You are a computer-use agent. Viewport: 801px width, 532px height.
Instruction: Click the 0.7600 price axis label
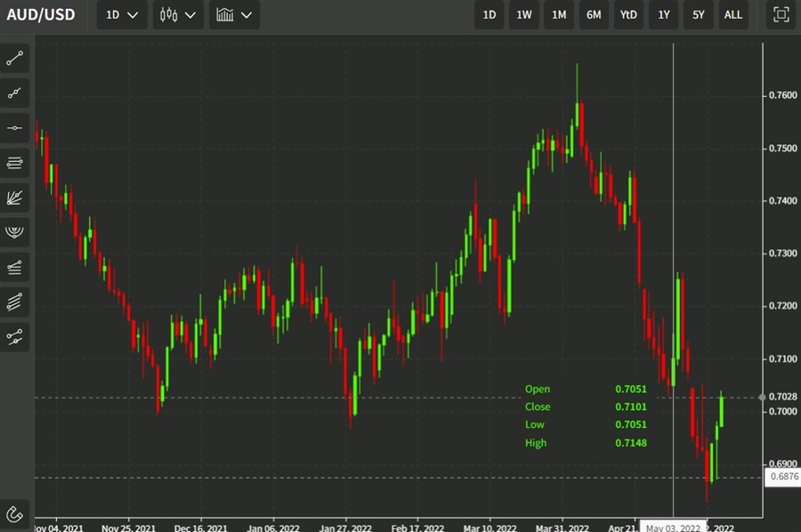tap(782, 95)
